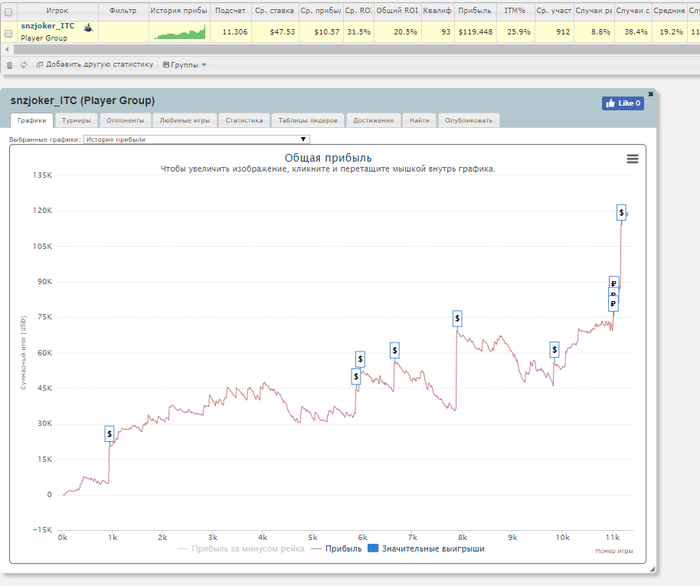Click the dollar marker near 1k games
The image size is (700, 586).
click(x=109, y=433)
